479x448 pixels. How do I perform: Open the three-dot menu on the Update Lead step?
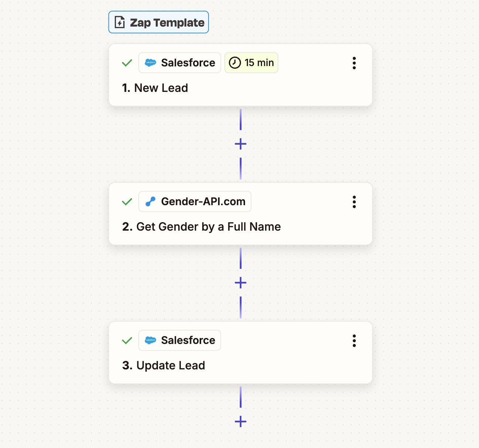point(354,341)
